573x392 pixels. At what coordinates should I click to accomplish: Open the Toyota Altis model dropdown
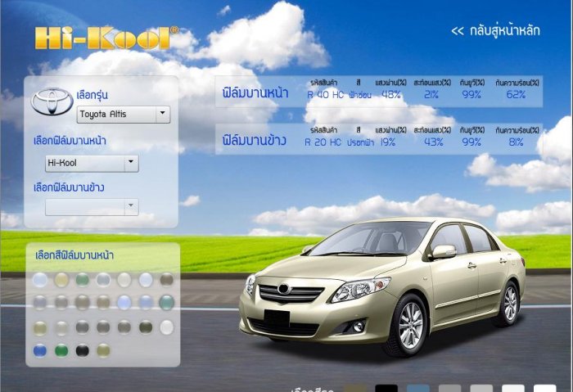(x=123, y=115)
